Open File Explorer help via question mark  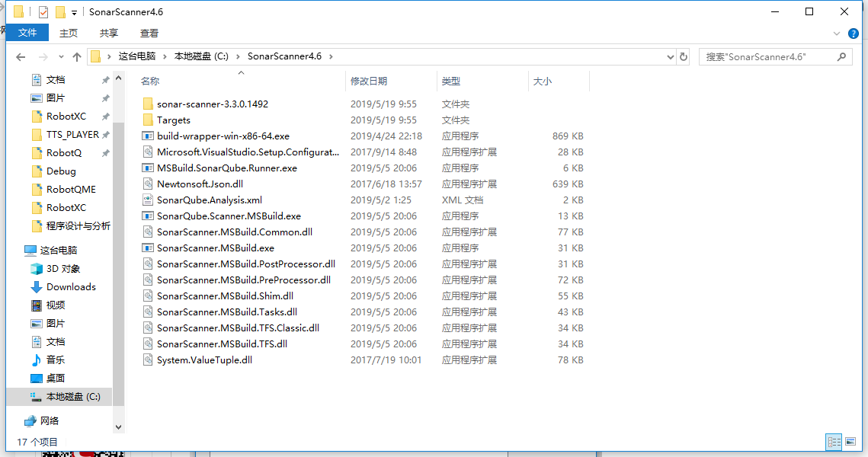(x=853, y=34)
